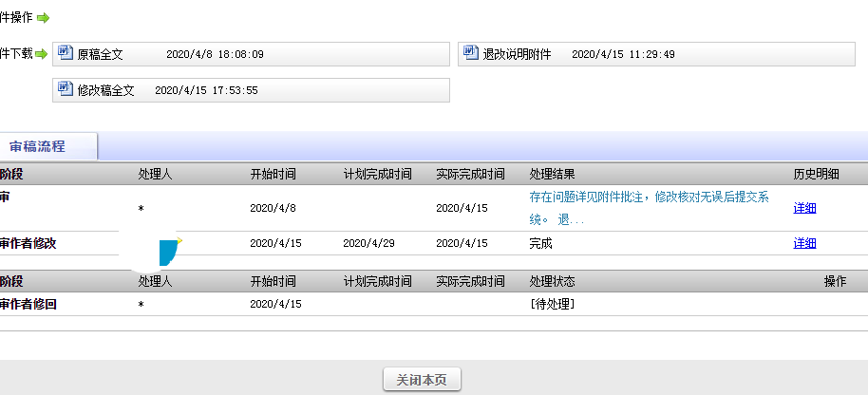Click the green arrow next to 件下载
The width and height of the screenshot is (868, 395).
pyautogui.click(x=42, y=54)
